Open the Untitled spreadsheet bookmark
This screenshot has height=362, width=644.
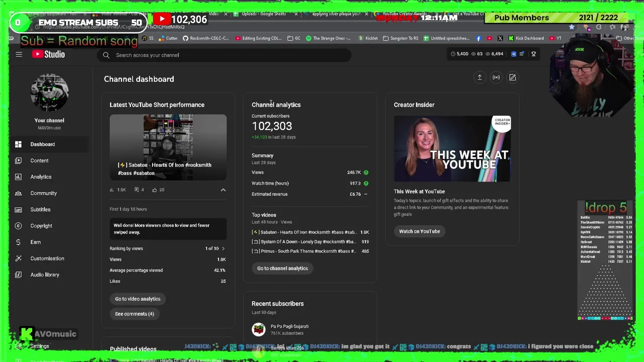tap(446, 38)
